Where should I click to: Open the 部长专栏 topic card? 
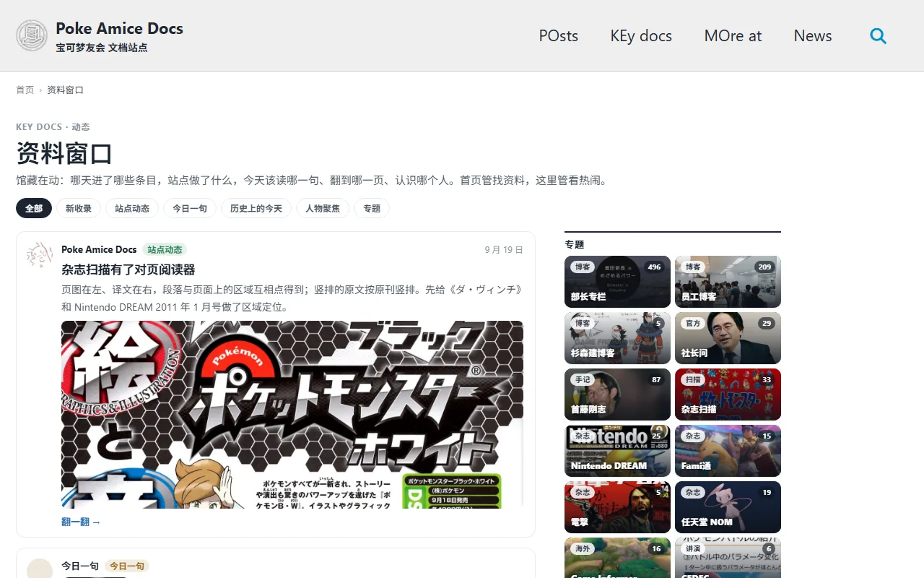click(617, 282)
